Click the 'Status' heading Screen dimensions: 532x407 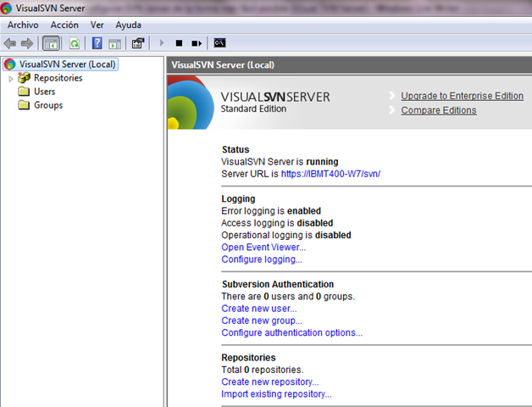[x=236, y=149]
